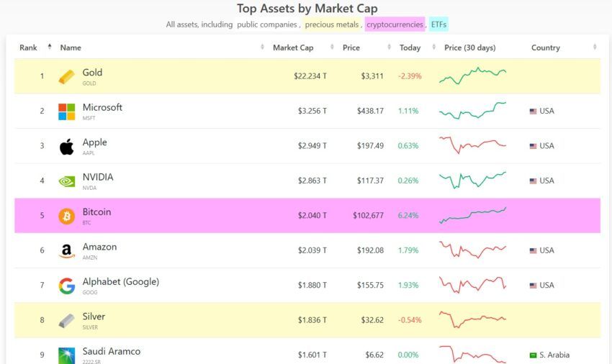Click the Silver bar icon

coord(66,321)
